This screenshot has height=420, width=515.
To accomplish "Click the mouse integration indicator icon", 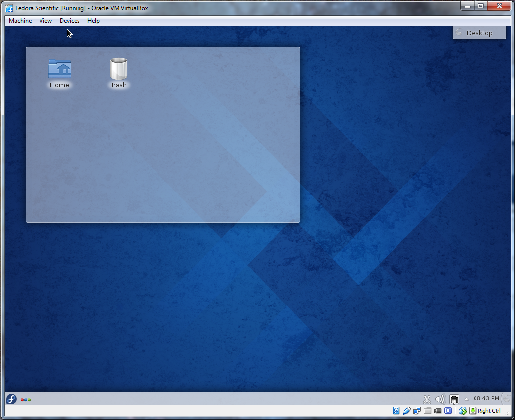I will pos(463,411).
